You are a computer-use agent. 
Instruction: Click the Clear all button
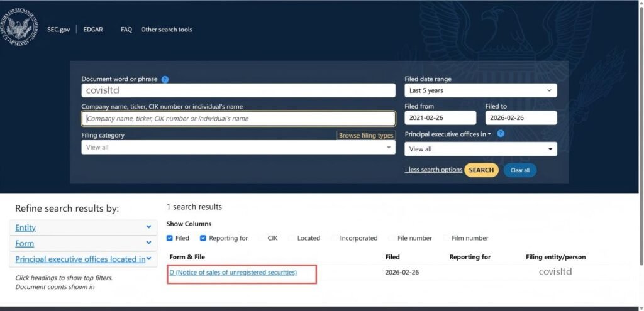pos(519,170)
